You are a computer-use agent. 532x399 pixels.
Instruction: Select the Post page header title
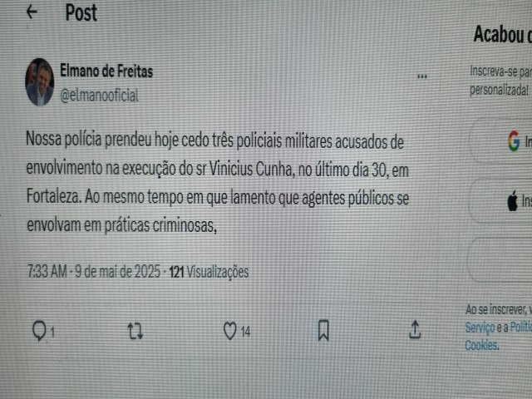tap(81, 13)
